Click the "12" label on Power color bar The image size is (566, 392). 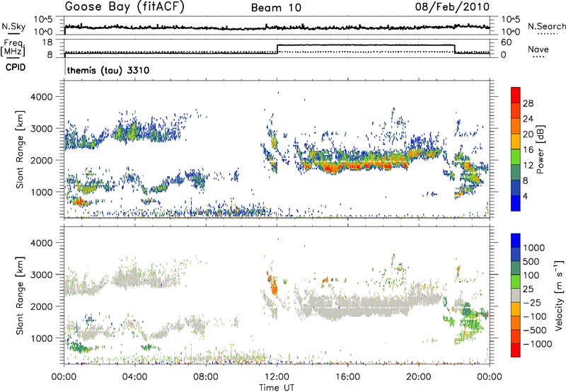[528, 166]
